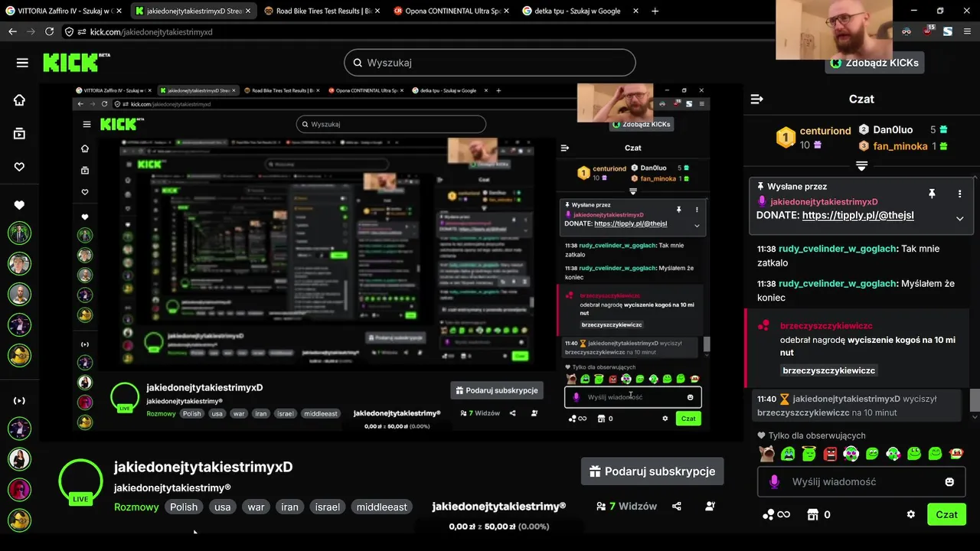Switch to the detka tpu Google tab

pos(578,11)
